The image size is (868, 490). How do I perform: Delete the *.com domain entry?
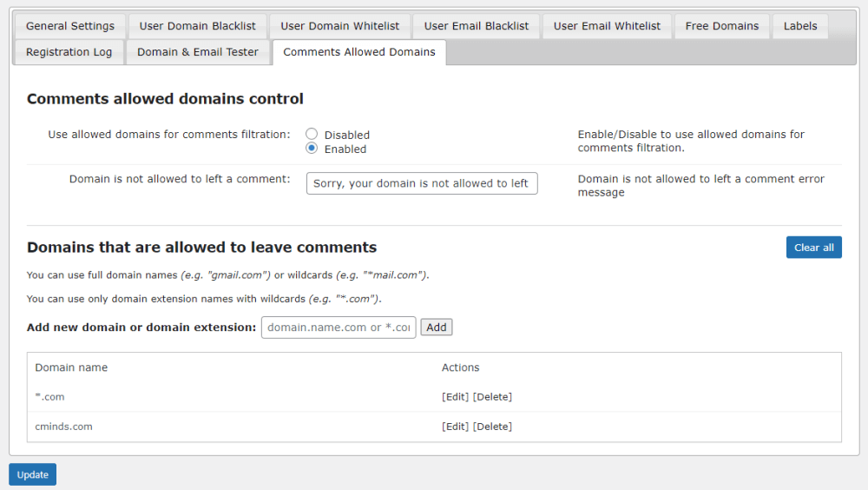[x=492, y=397]
